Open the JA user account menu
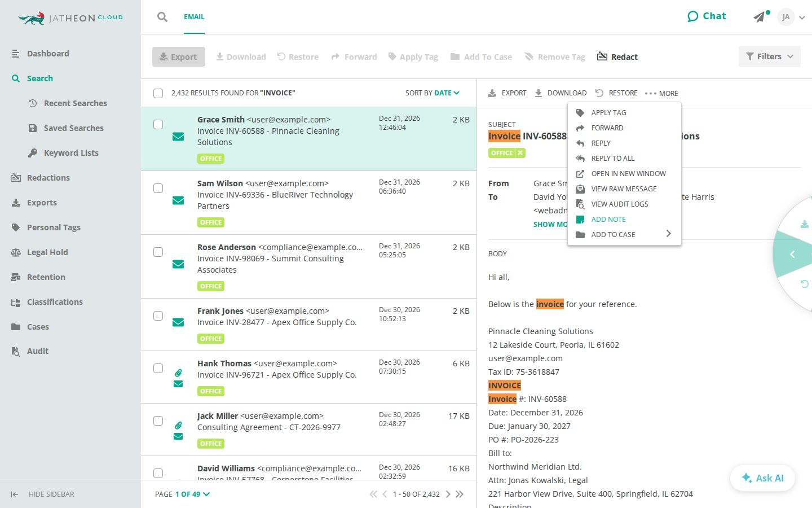Image resolution: width=812 pixels, height=508 pixels. [791, 17]
